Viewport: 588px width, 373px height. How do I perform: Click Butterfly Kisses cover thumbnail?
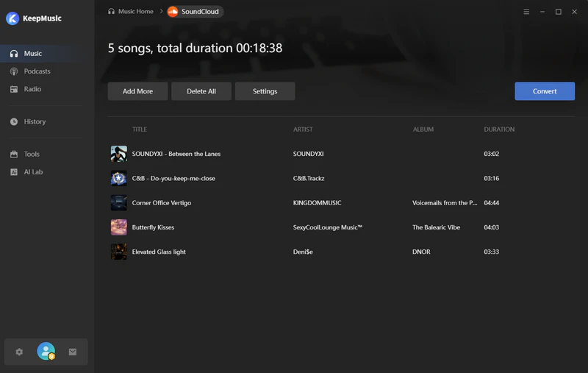pyautogui.click(x=119, y=227)
